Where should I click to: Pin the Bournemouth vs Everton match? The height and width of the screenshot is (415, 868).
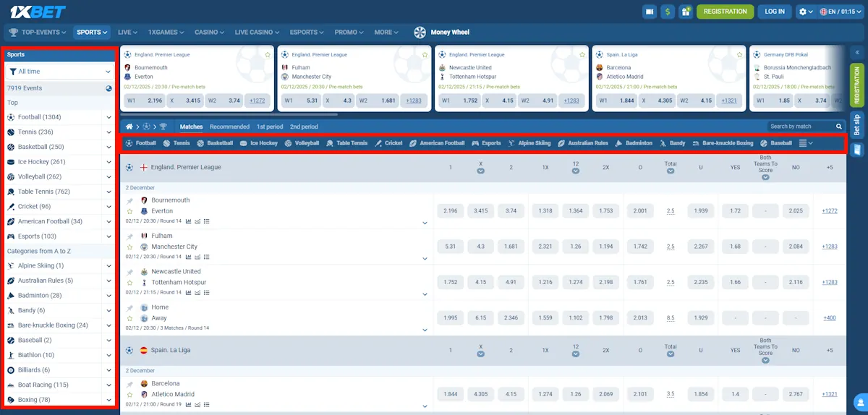[x=130, y=200]
